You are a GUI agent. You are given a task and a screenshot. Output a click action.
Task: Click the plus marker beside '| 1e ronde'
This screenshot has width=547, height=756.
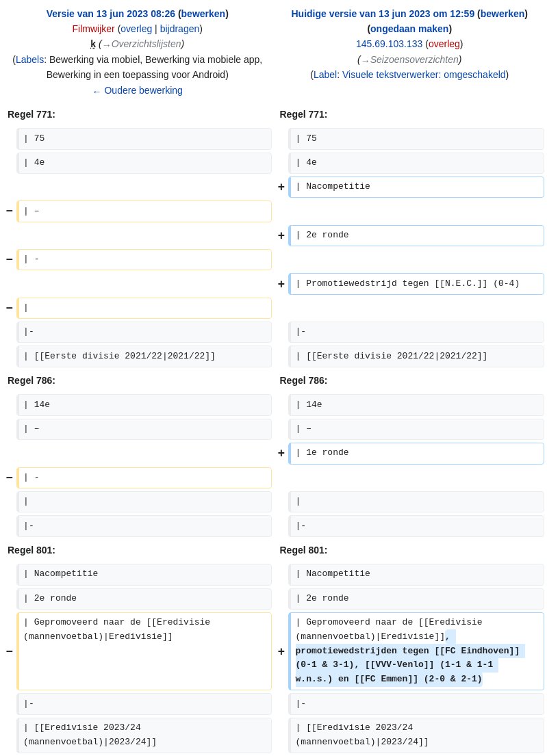[x=281, y=453]
